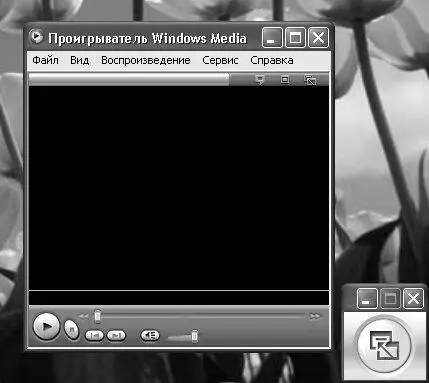Skip to the next track
The width and height of the screenshot is (429, 383).
pos(116,335)
